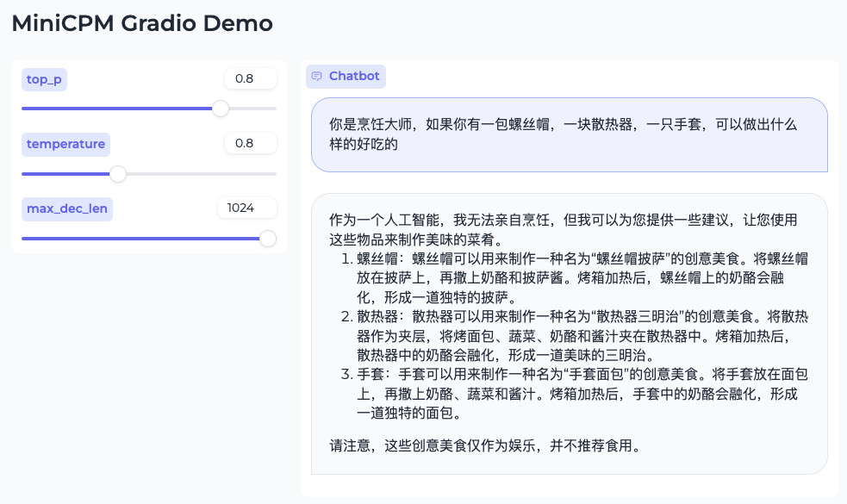The width and height of the screenshot is (847, 504).
Task: Click the temperature value field showing 0.8
Action: click(x=251, y=143)
